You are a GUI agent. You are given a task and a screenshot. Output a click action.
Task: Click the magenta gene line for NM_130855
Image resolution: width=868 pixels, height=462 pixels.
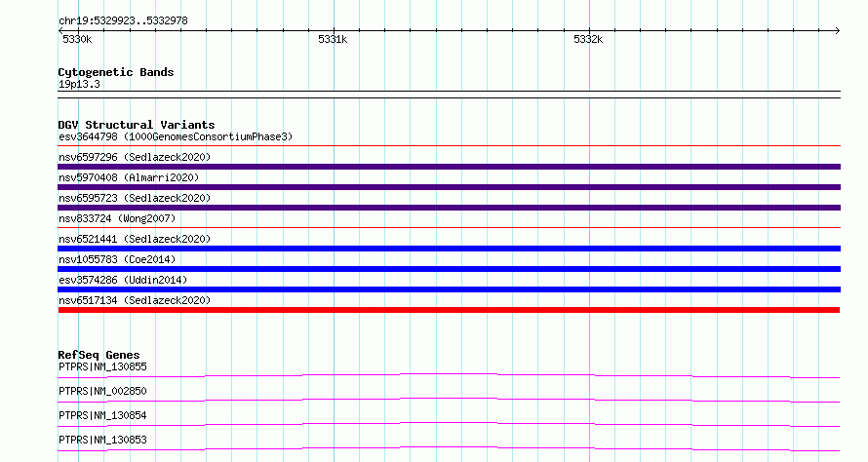449,374
